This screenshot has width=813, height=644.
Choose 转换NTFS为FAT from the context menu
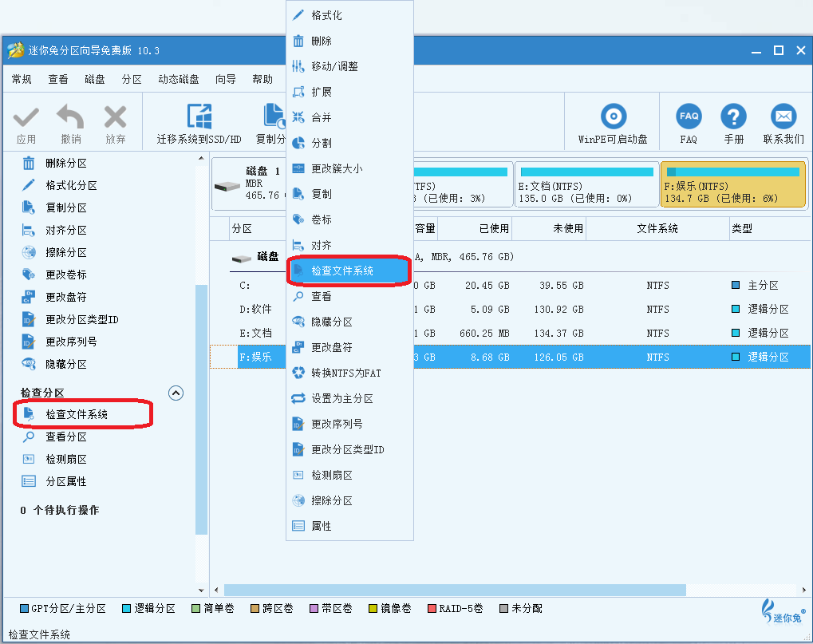pyautogui.click(x=349, y=373)
